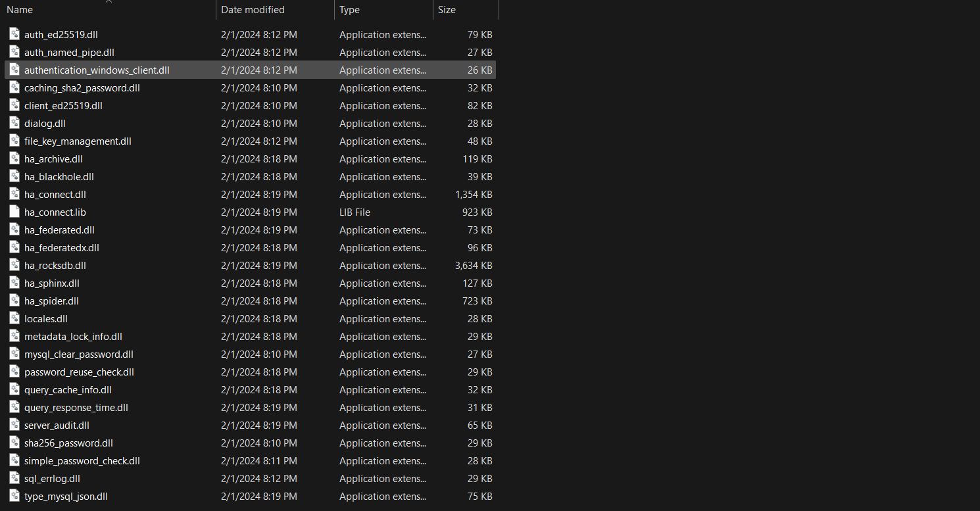Sort files by the Name column header
980x511 pixels.
(x=20, y=10)
